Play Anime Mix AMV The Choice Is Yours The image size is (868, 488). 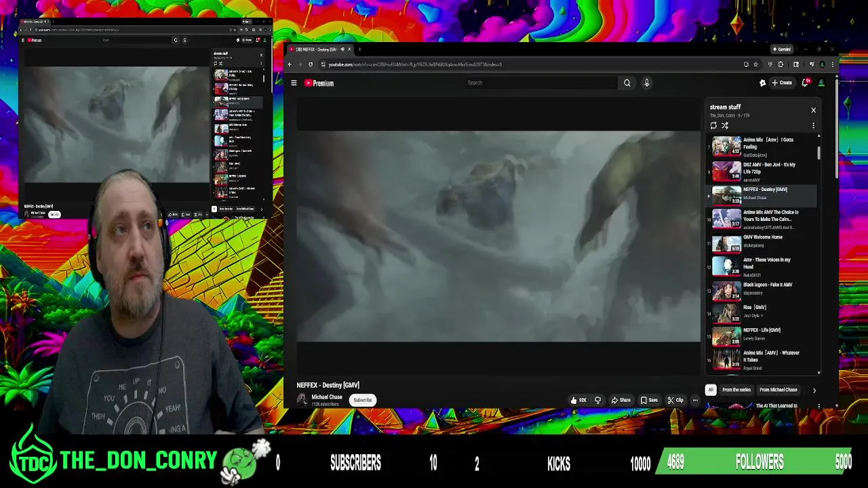[761, 219]
